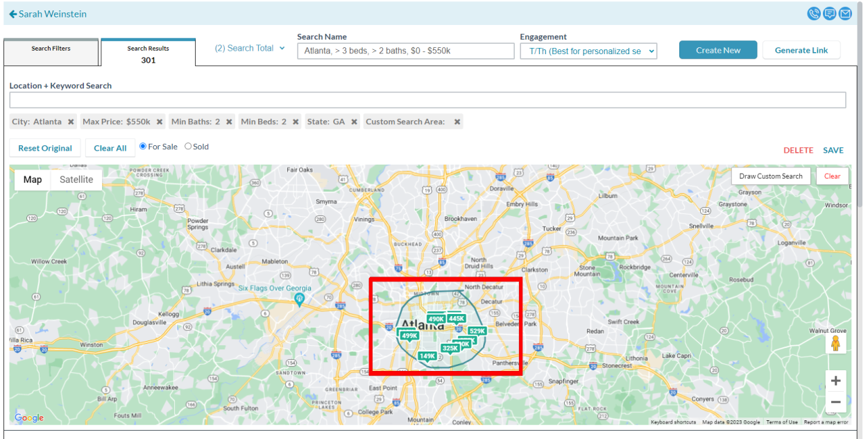Image resolution: width=868 pixels, height=439 pixels.
Task: Open the Engagement dropdown
Action: [588, 51]
